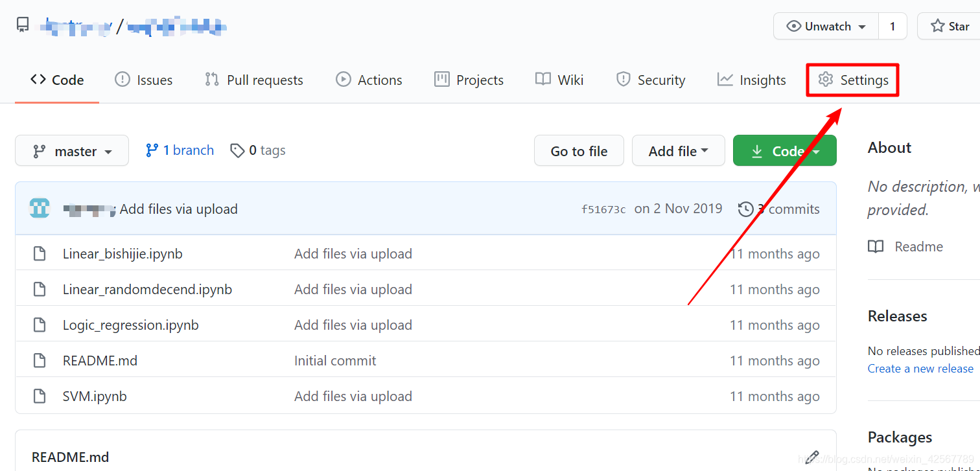The width and height of the screenshot is (980, 471).
Task: Open commit hash f51673c
Action: tap(603, 209)
